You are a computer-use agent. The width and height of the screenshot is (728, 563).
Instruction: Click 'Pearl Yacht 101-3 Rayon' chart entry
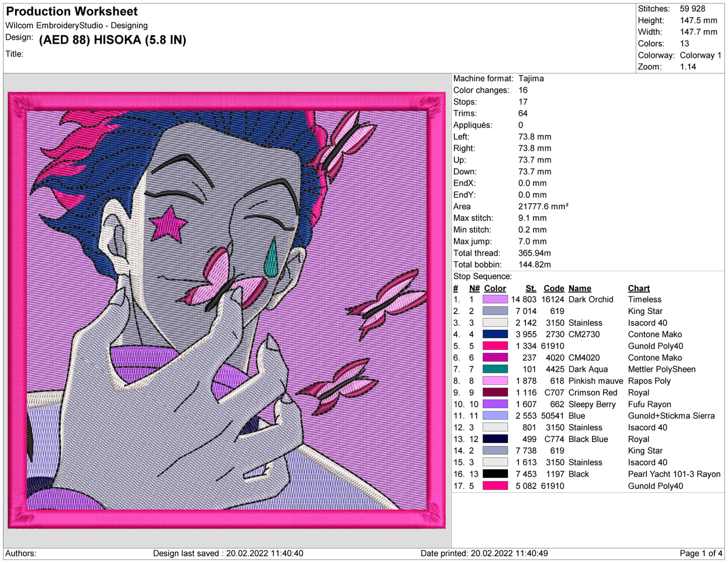tap(674, 474)
